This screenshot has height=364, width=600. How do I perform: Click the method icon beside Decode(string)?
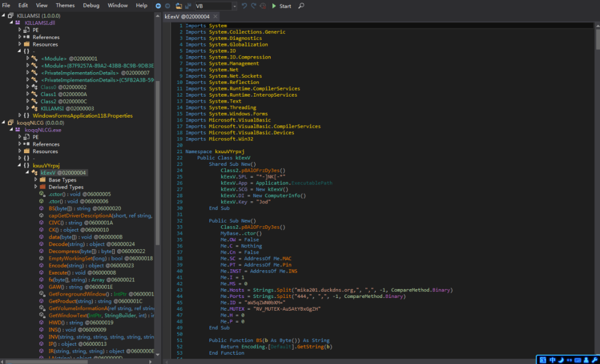click(42, 244)
